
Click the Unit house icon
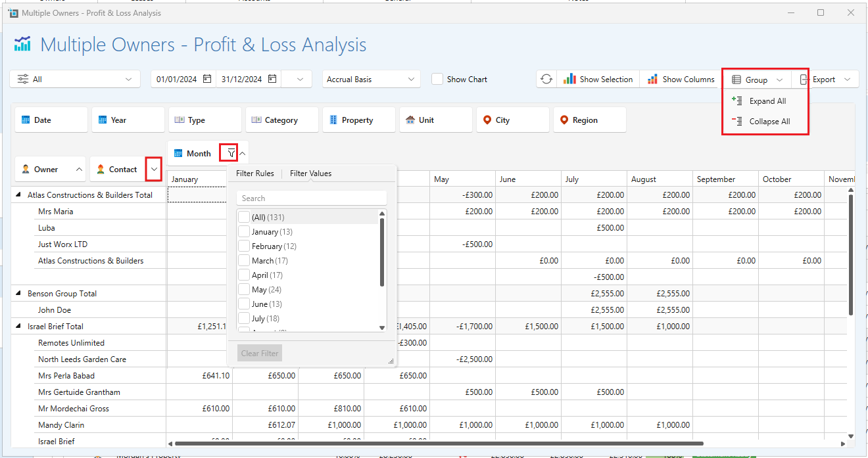410,120
